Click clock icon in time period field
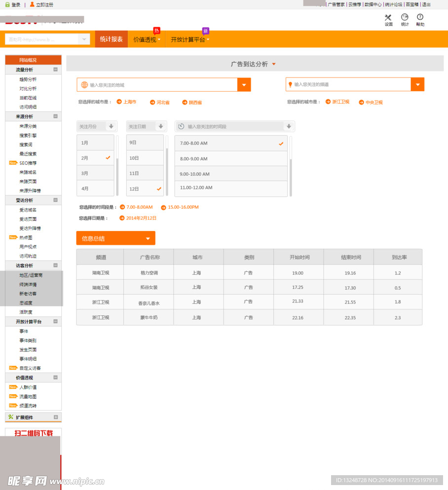Image resolution: width=448 pixels, height=490 pixels. 181,127
